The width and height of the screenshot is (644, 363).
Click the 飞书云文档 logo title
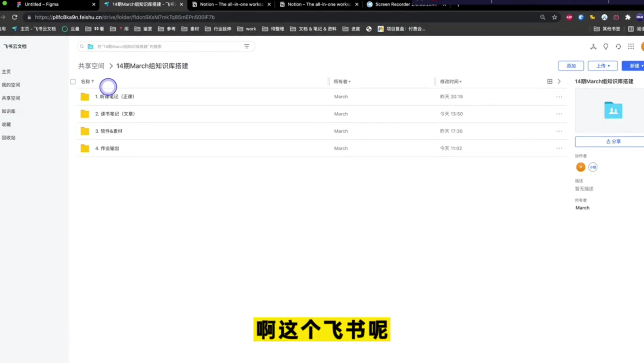15,46
